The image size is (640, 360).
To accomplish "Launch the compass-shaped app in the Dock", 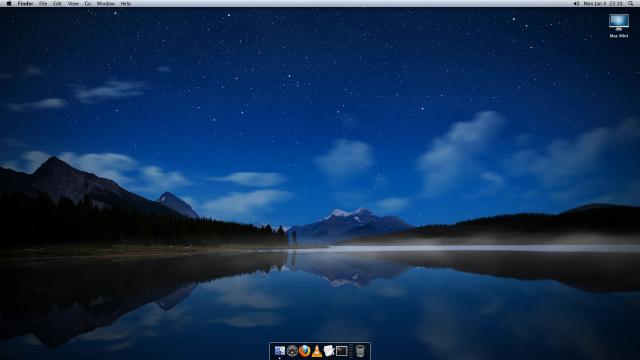I will (x=292, y=351).
